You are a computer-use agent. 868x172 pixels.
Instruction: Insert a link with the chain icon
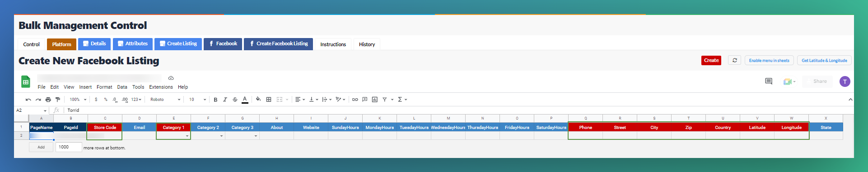[x=355, y=100]
